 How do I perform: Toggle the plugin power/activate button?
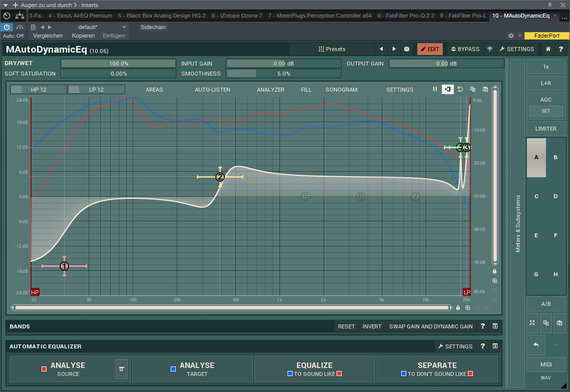(7, 27)
